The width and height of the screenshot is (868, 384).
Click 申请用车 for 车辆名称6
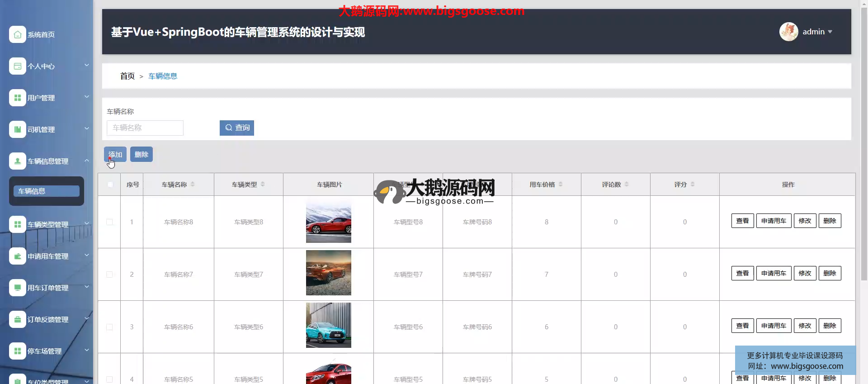pos(774,326)
